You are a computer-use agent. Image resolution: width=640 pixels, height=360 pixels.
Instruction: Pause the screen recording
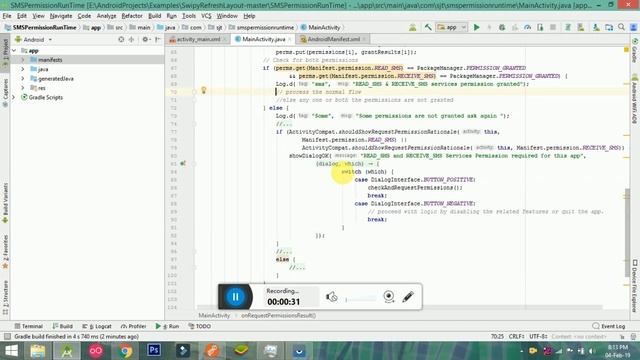pos(236,297)
